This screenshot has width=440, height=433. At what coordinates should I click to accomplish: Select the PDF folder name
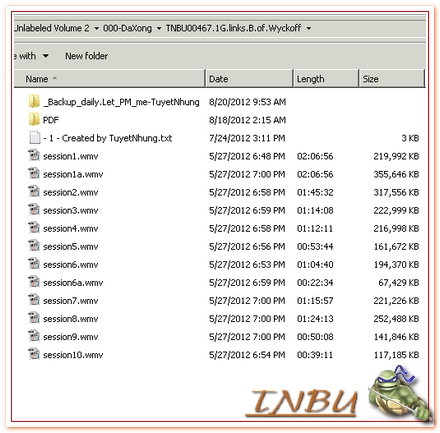[x=51, y=120]
